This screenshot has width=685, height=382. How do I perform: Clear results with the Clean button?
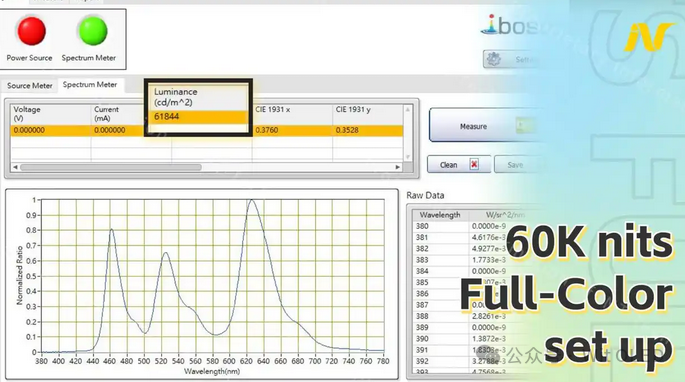click(x=459, y=165)
